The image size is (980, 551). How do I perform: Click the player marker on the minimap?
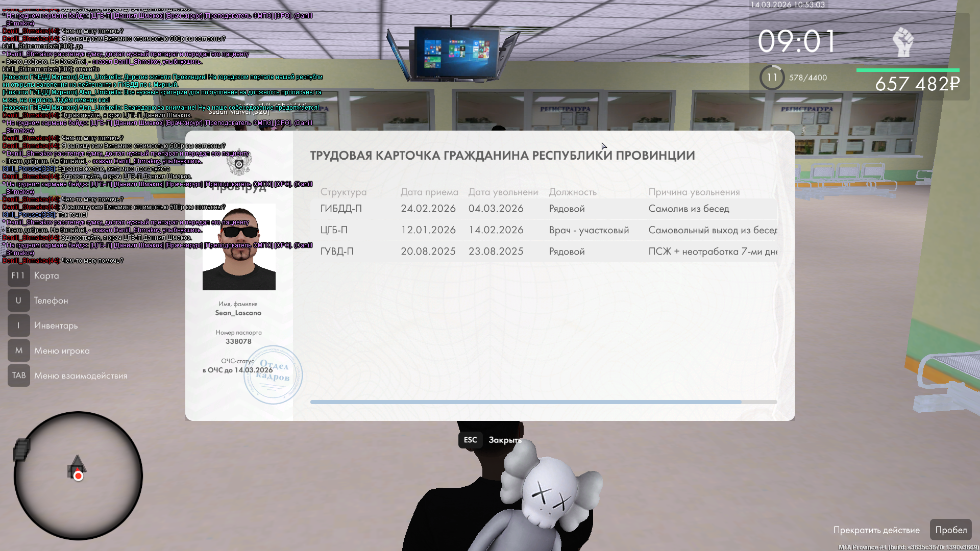78,476
